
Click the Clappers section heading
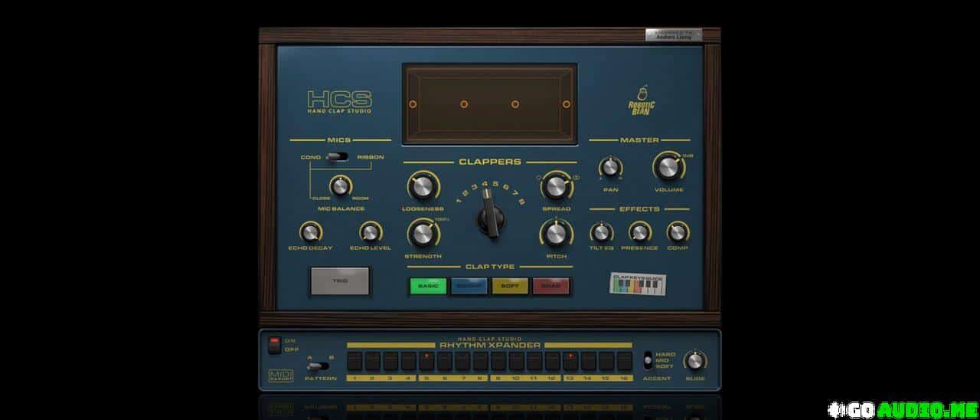(x=490, y=162)
